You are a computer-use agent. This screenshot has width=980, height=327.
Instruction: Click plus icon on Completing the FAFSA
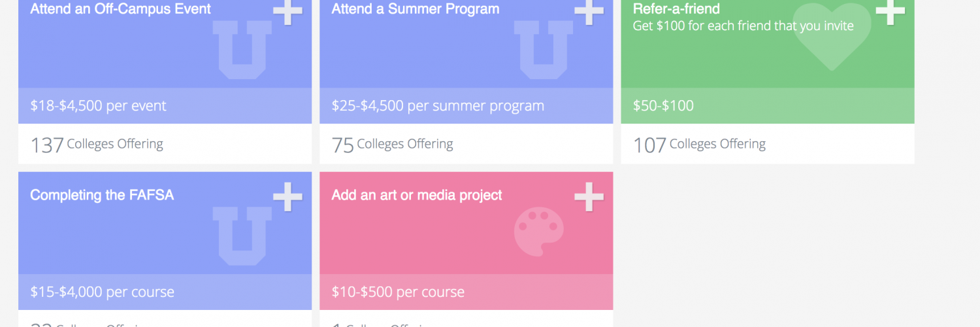(x=287, y=197)
